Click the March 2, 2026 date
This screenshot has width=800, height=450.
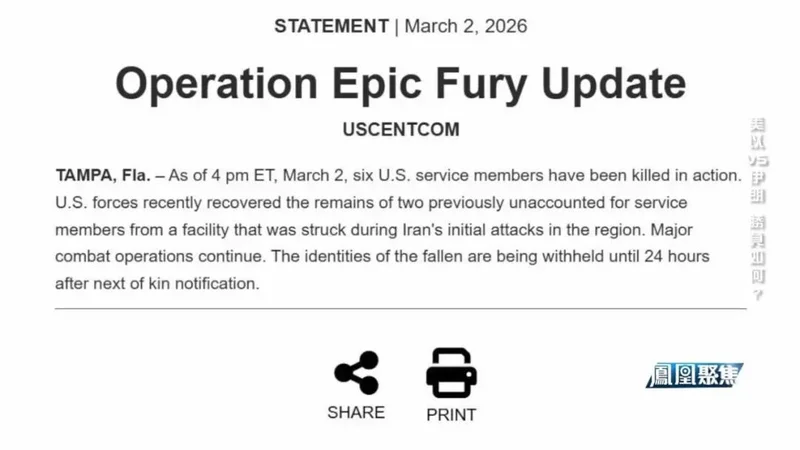click(466, 26)
